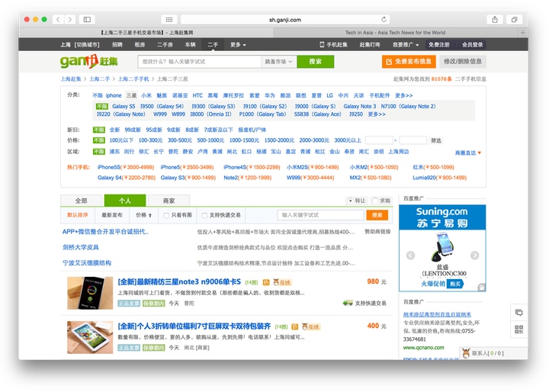Select the iphone brand filter

pyautogui.click(x=114, y=95)
